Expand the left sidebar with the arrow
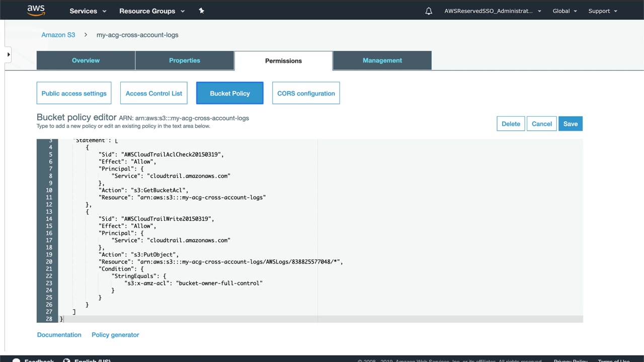644x362 pixels. [x=9, y=54]
